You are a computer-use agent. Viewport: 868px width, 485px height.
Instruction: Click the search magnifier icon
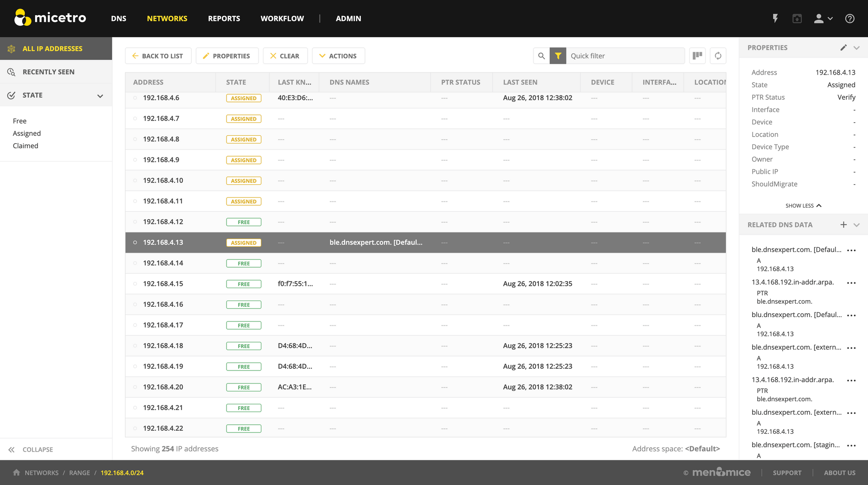(541, 56)
